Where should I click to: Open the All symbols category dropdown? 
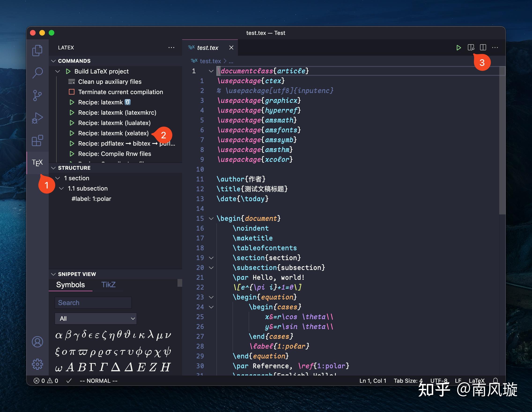click(x=96, y=319)
